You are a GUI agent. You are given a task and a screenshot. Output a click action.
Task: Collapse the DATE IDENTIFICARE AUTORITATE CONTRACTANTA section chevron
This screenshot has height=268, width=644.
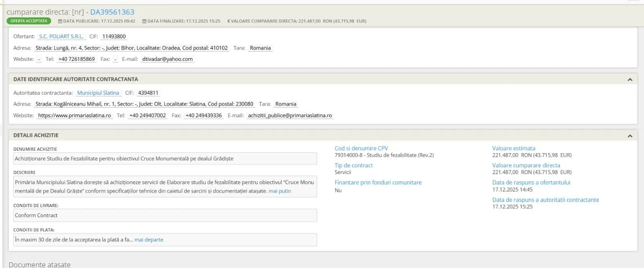click(x=630, y=80)
